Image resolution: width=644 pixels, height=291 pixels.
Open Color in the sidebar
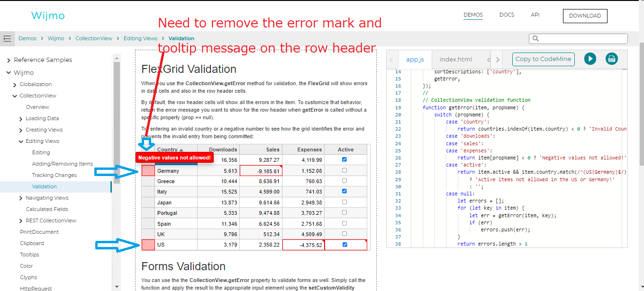[27, 266]
